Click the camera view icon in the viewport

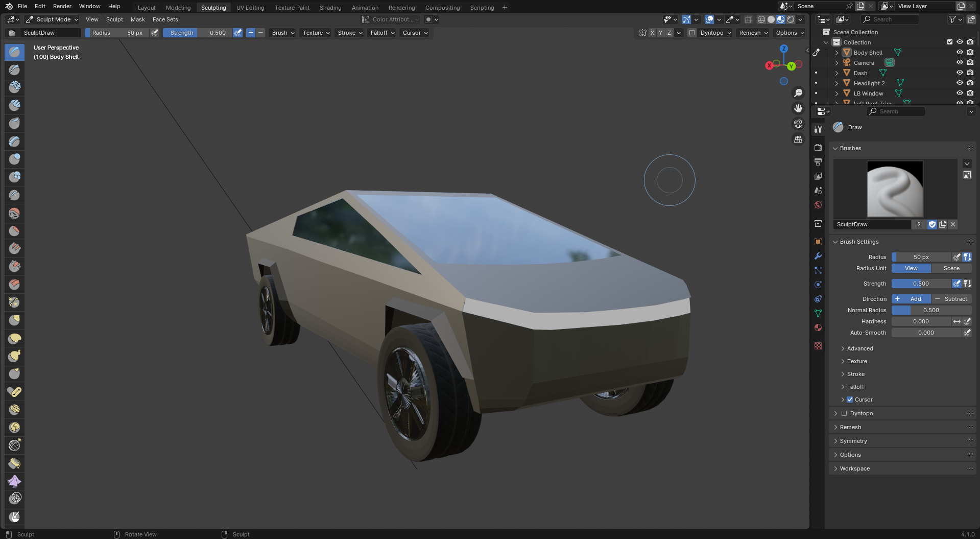798,124
